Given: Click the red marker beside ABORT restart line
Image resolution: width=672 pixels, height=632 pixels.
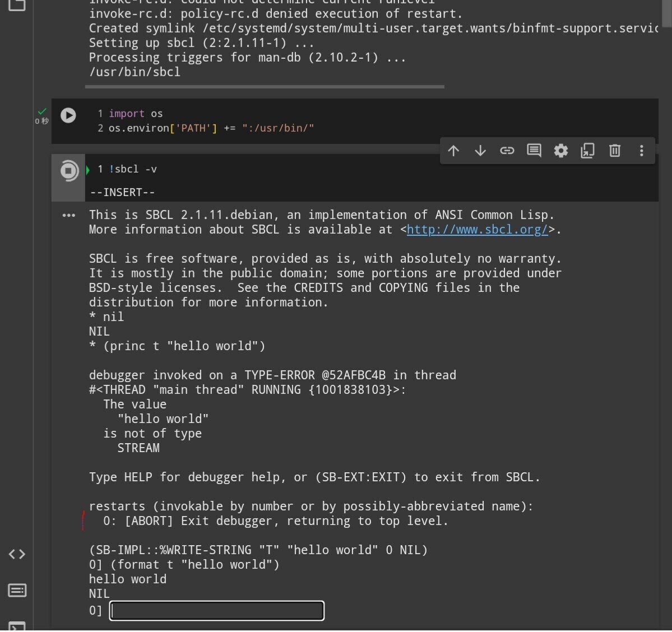Looking at the screenshot, I should coord(83,521).
